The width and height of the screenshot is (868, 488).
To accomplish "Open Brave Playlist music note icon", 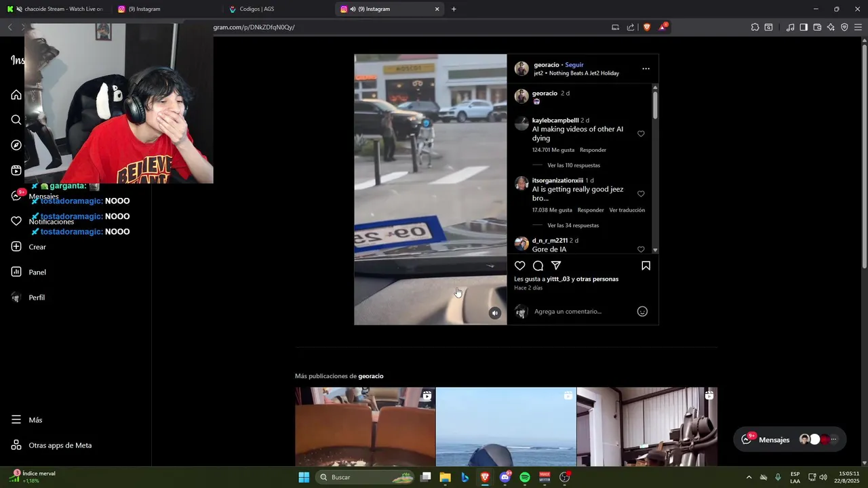I will [x=790, y=27].
